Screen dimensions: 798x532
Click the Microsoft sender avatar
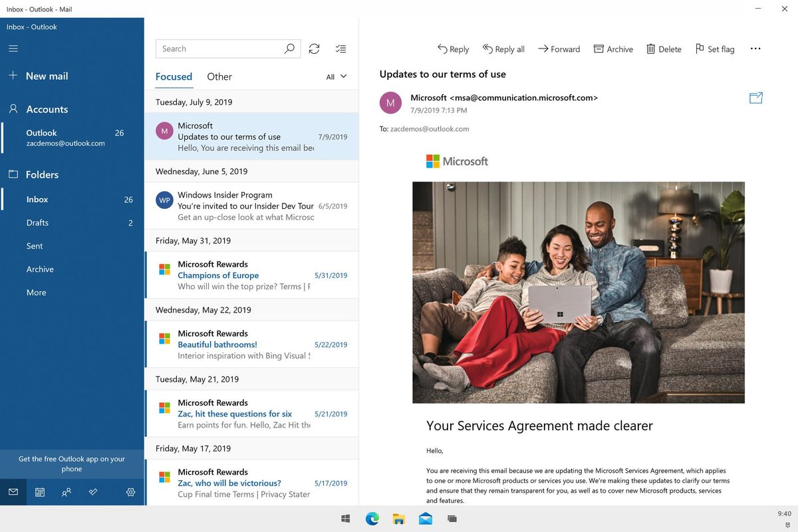(390, 103)
